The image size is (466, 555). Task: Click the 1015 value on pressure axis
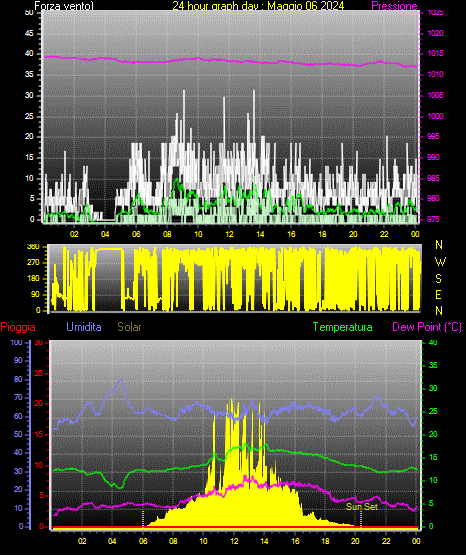click(435, 53)
